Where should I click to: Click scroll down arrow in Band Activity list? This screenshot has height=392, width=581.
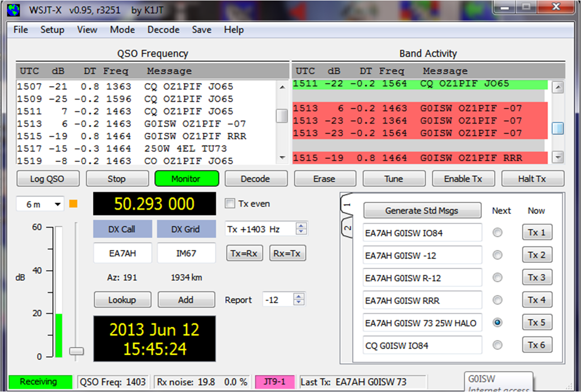(x=558, y=157)
